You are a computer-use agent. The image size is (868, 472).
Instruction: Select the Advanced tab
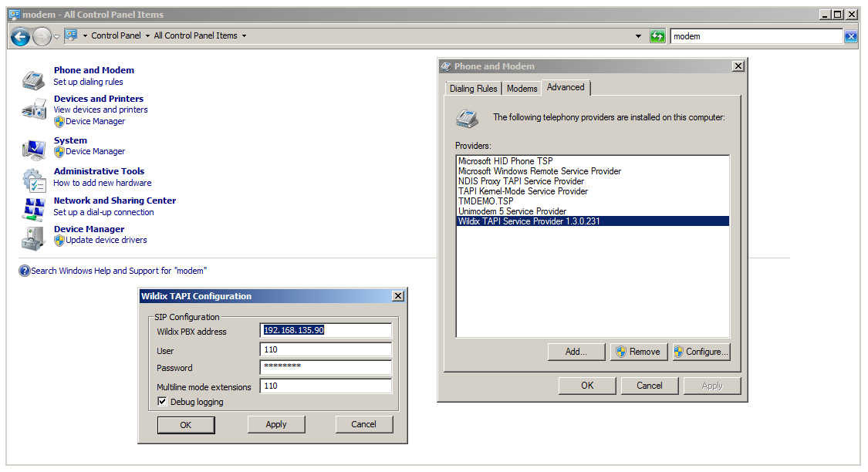tap(566, 87)
